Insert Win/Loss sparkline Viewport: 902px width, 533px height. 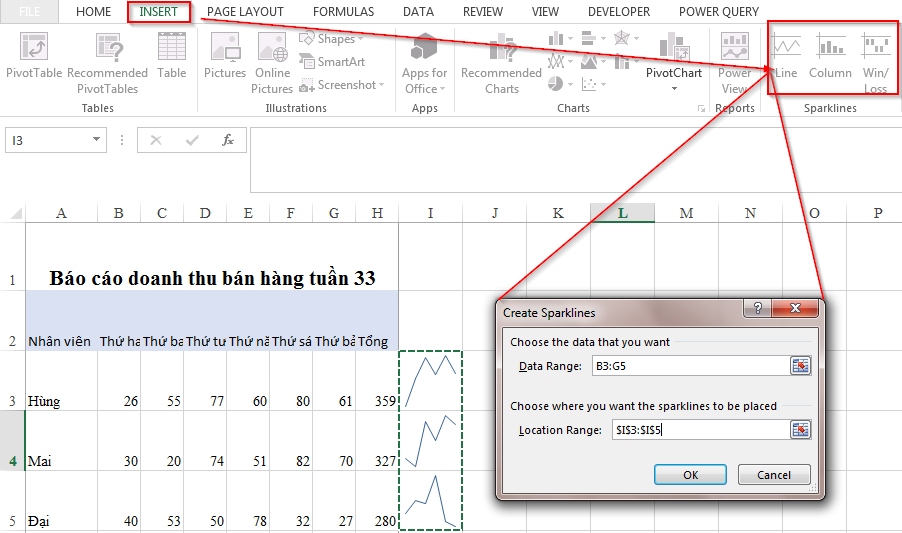876,63
